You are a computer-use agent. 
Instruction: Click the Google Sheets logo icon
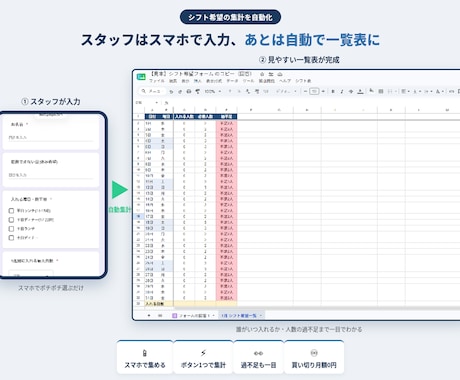pyautogui.click(x=141, y=77)
